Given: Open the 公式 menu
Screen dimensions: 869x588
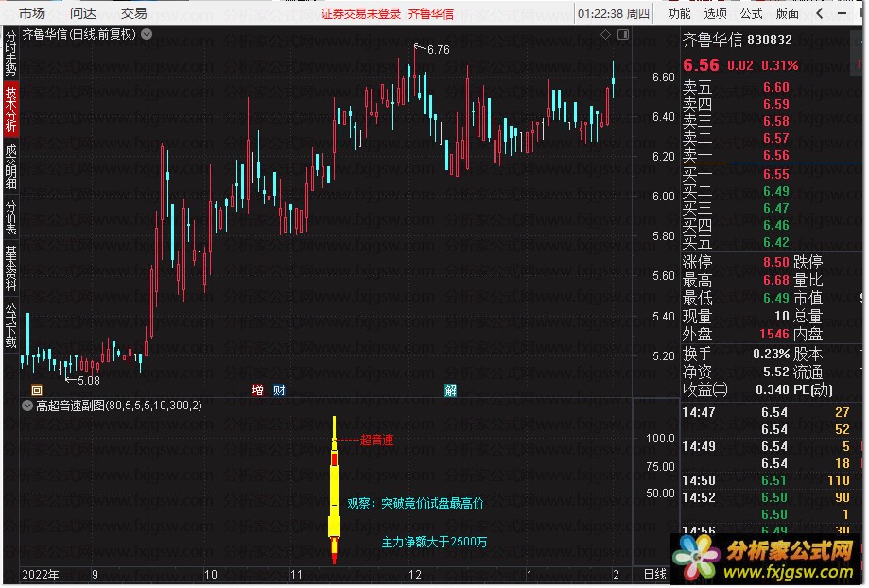Looking at the screenshot, I should (751, 13).
